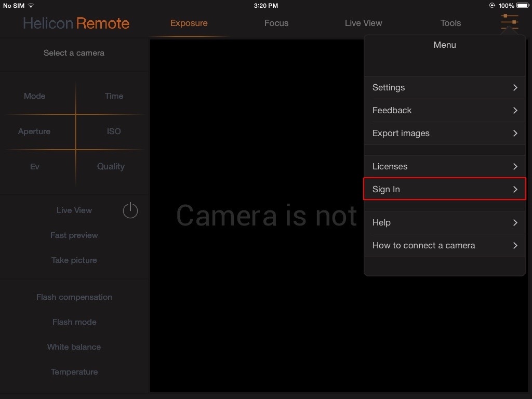Adjust the ISO setting
This screenshot has width=532, height=399.
tap(113, 131)
